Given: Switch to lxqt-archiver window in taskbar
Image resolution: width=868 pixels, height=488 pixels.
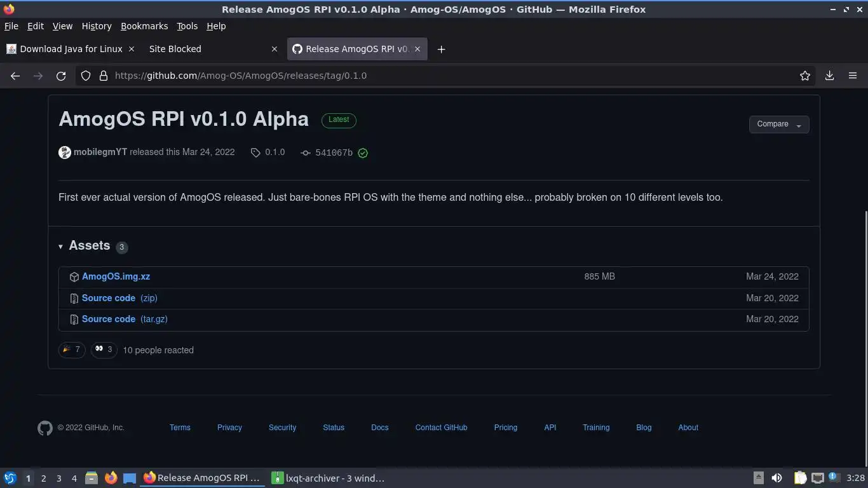Looking at the screenshot, I should pyautogui.click(x=328, y=478).
